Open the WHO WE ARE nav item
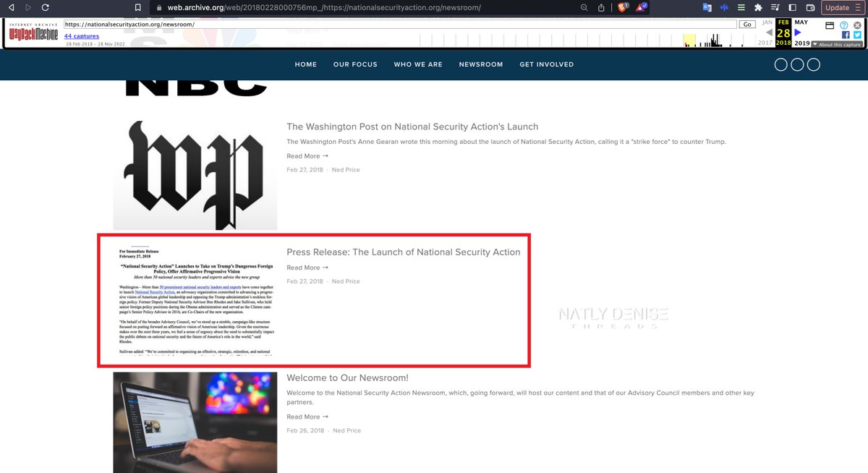This screenshot has width=868, height=473. (x=418, y=64)
